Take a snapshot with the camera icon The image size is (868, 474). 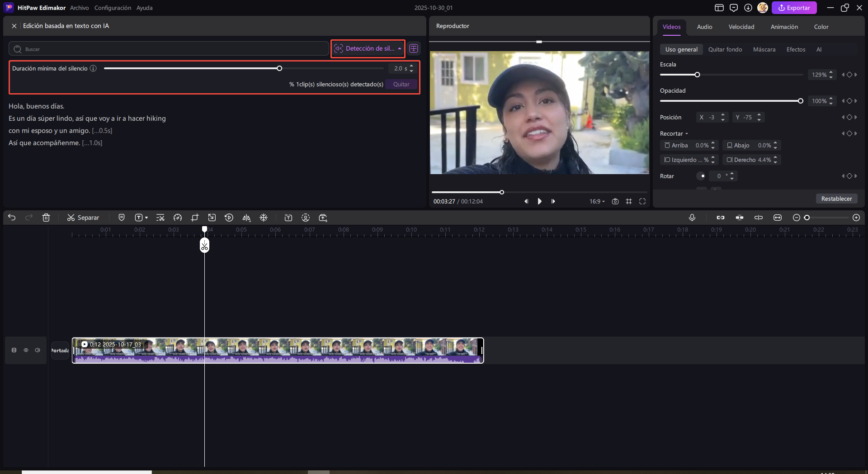pos(615,201)
